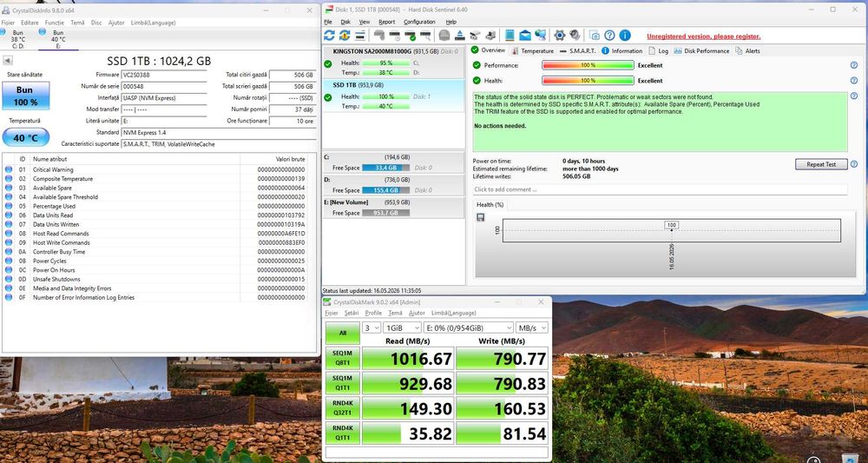
Task: Click the Health 100 % bar in Overview
Action: [588, 81]
